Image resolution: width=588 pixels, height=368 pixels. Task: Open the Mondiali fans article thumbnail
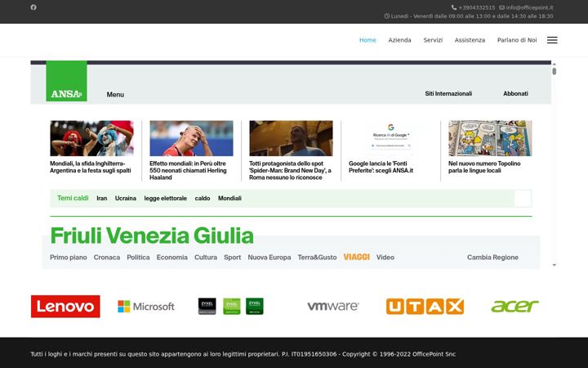pos(91,138)
